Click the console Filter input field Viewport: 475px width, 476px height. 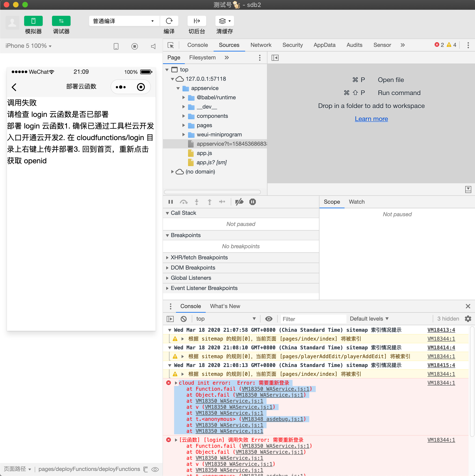pyautogui.click(x=313, y=319)
